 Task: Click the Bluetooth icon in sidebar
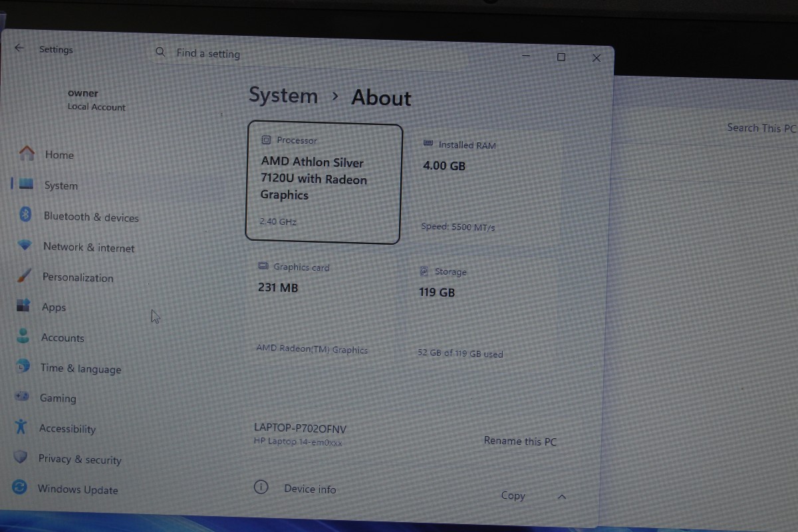[x=25, y=214]
